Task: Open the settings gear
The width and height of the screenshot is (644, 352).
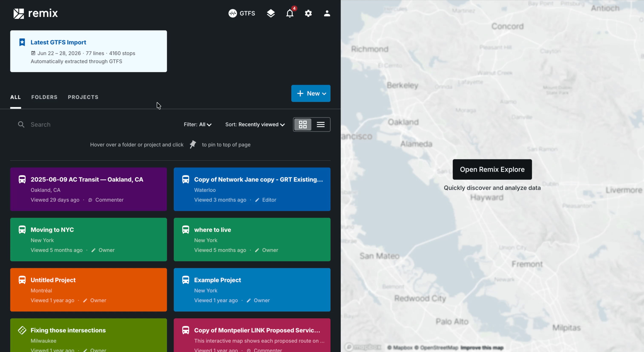Action: pos(308,13)
